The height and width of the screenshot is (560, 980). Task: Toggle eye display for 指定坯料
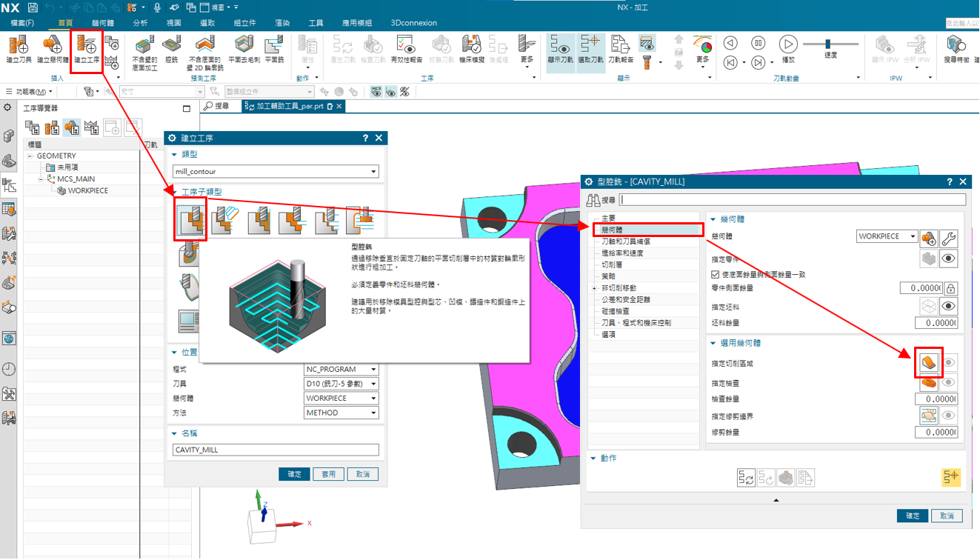[949, 306]
